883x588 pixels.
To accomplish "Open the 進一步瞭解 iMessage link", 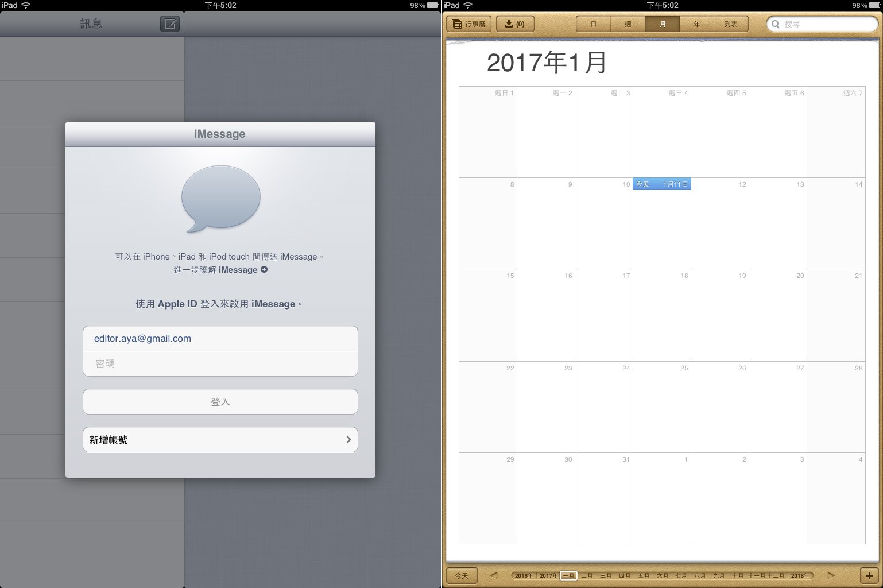I will point(220,270).
